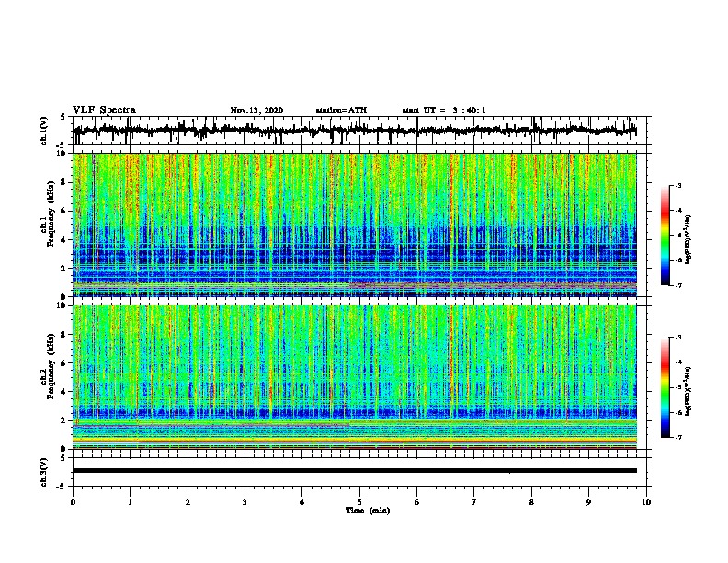Screen dimensions: 728x563
Task: Click the ch.2 color bar "log(PSD)" title
Action: (688, 392)
